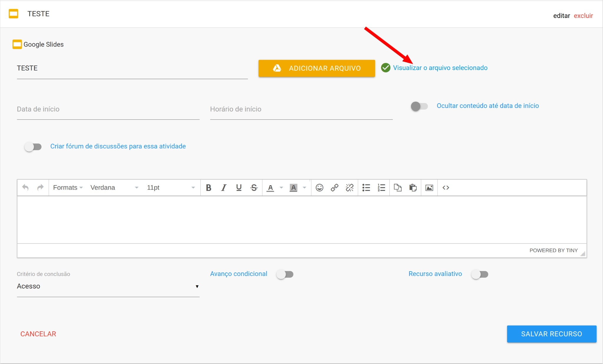Click the insert link icon
Screen dimensions: 603x364
334,188
